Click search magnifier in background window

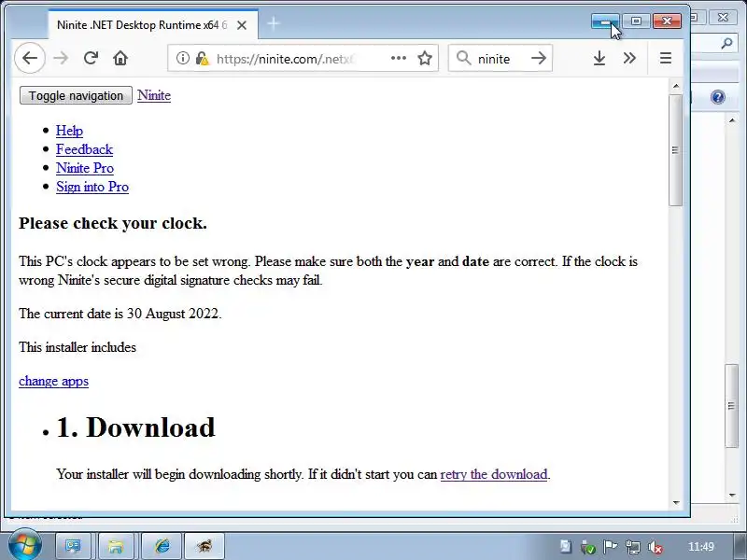click(726, 43)
